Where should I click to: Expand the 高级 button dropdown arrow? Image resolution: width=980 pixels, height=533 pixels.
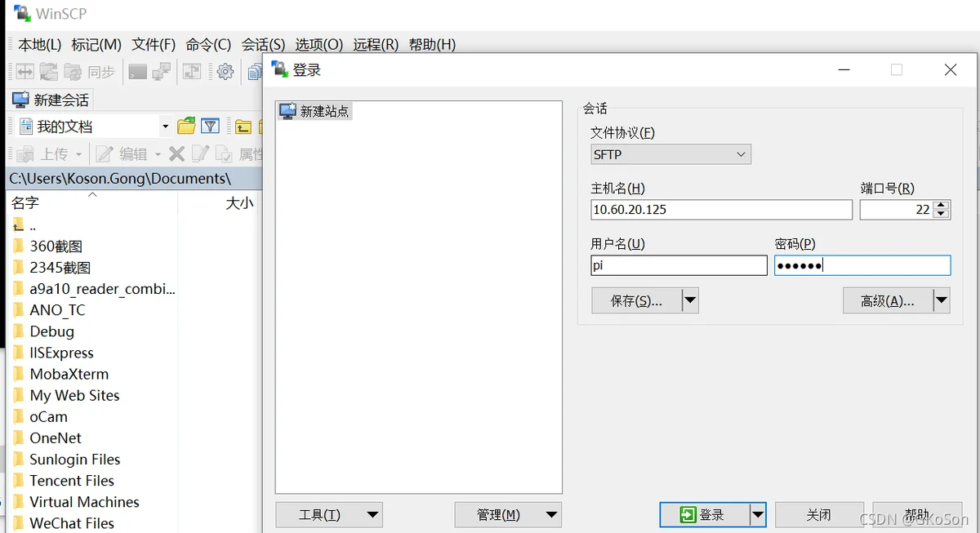tap(942, 300)
